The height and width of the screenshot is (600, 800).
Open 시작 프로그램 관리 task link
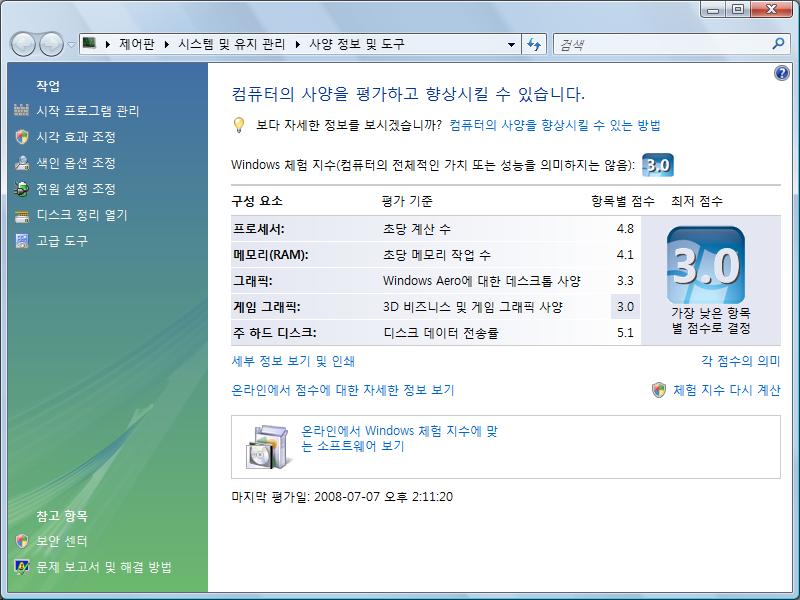[88, 111]
